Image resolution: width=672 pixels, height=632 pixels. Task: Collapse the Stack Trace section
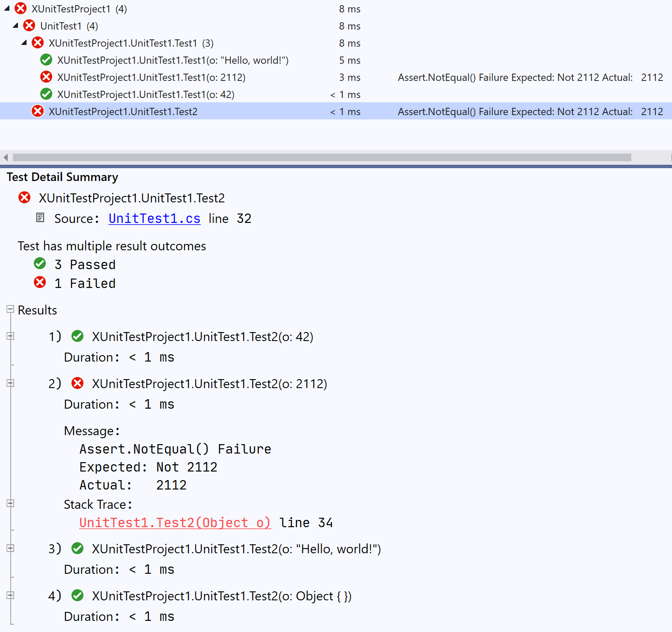tap(10, 503)
